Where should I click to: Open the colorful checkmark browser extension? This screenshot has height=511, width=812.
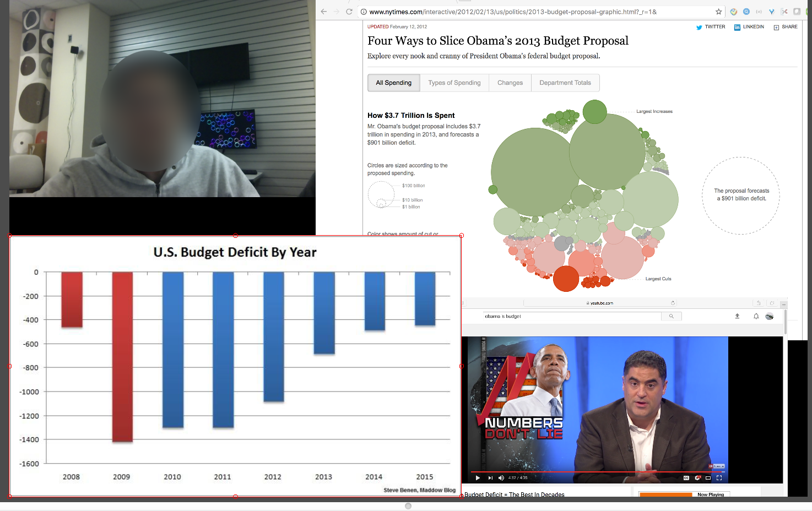[734, 12]
